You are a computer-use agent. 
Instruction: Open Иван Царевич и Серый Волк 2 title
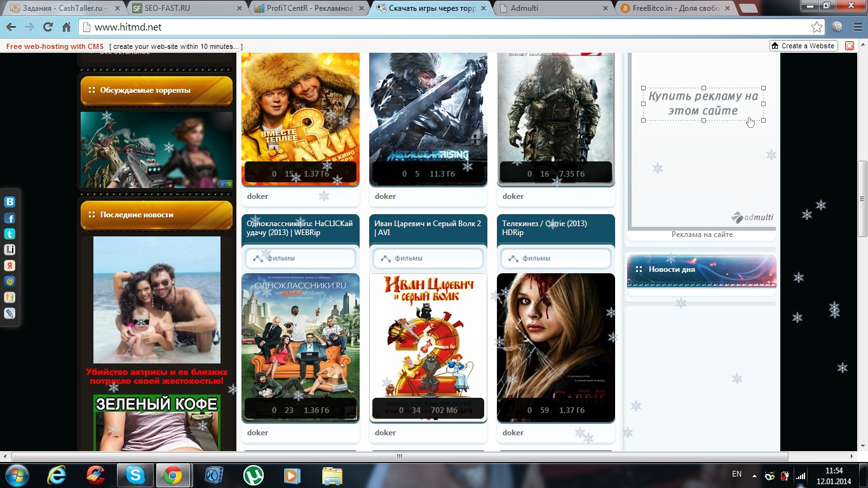click(x=428, y=227)
